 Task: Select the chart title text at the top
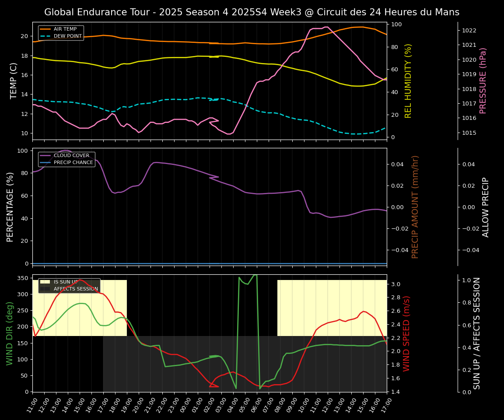252,12
